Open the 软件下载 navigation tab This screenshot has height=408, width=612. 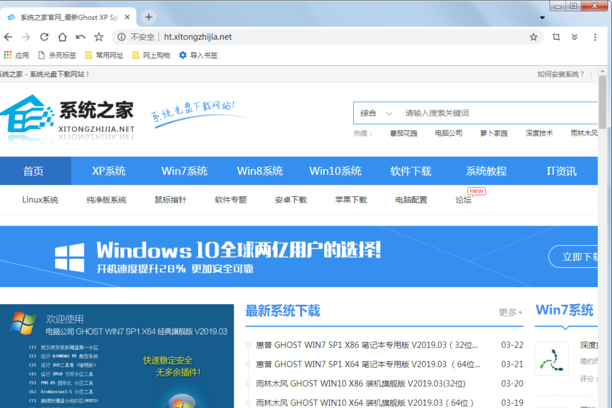point(411,171)
